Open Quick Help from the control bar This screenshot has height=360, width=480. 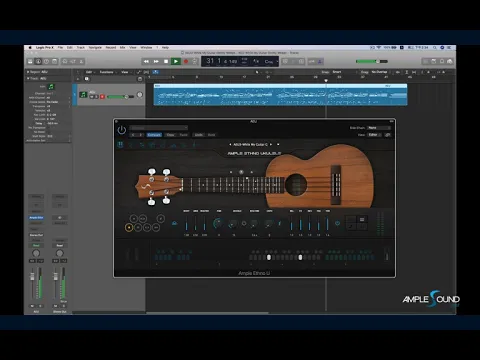pos(46,61)
